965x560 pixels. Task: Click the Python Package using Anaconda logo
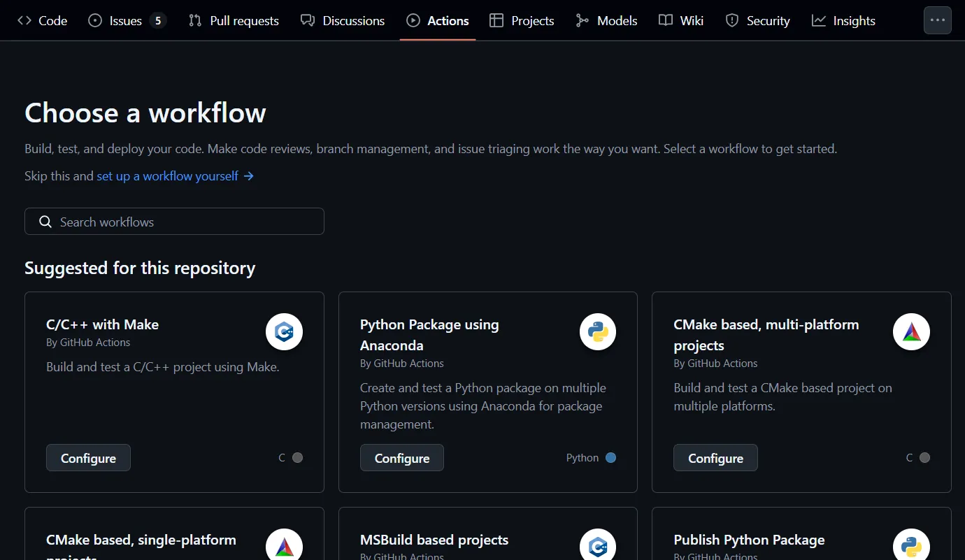coord(598,332)
